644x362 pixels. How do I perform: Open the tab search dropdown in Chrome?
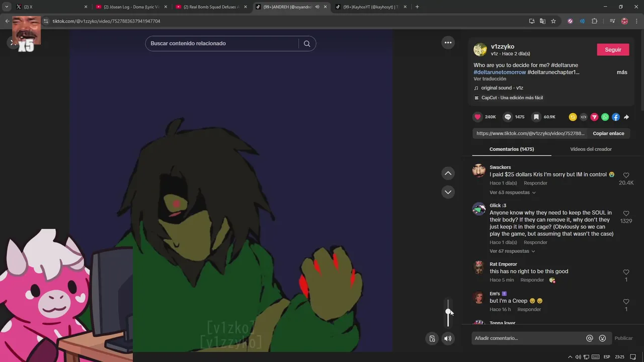(x=7, y=7)
